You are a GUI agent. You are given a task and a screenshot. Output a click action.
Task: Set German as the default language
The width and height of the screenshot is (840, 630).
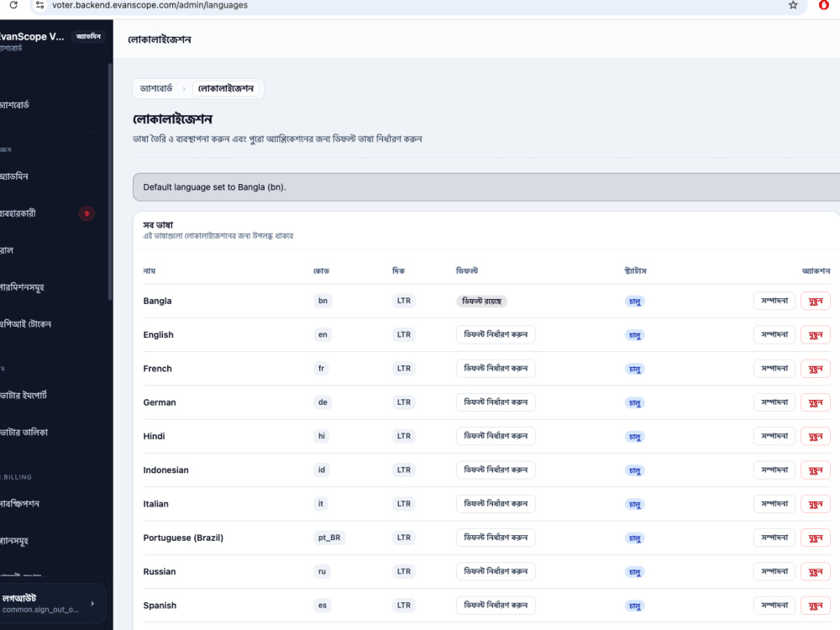[496, 402]
